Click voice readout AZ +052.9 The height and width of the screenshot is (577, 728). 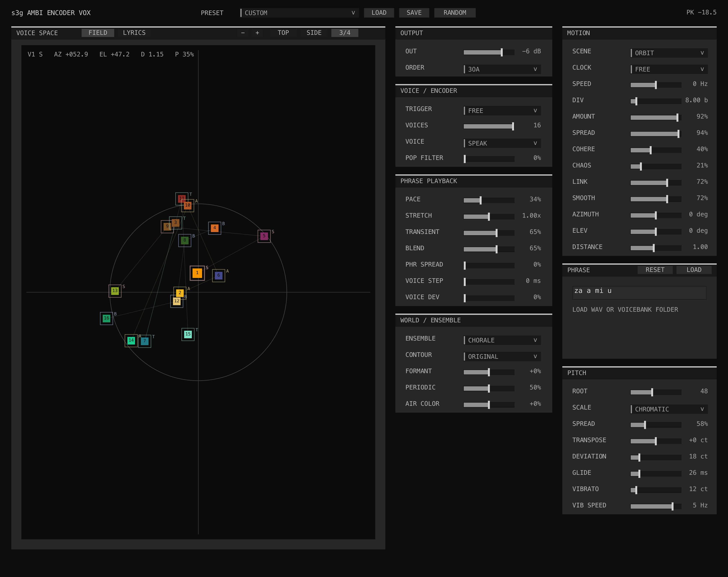pos(71,54)
